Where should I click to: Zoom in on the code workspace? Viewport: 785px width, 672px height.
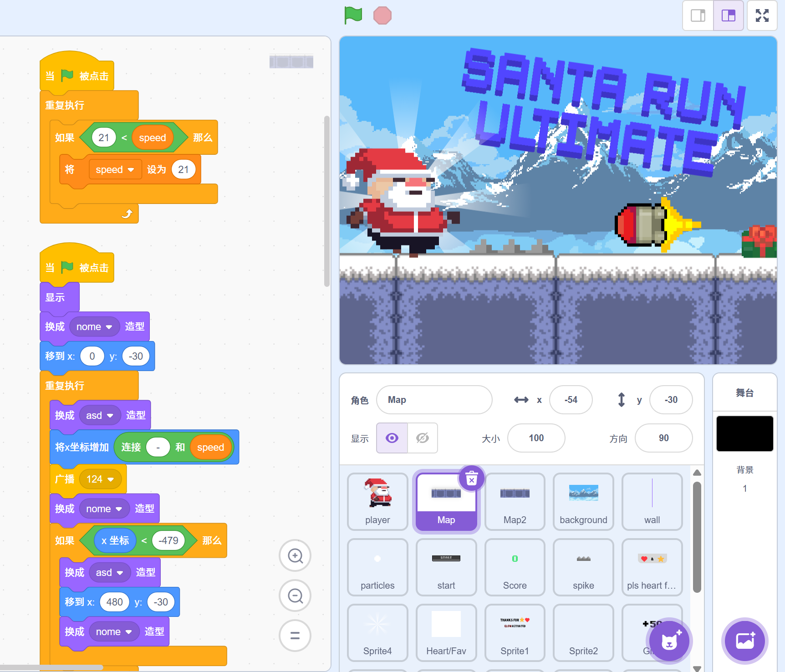[x=295, y=555]
